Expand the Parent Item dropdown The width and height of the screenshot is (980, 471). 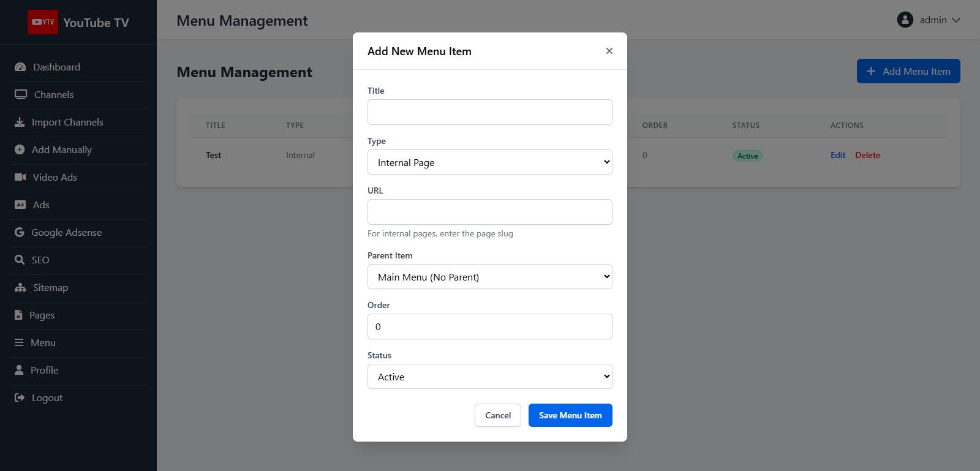coord(489,277)
